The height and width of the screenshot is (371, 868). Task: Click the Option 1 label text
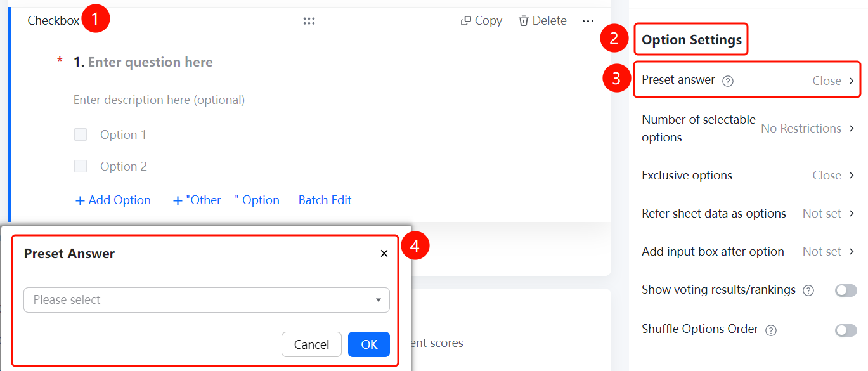[x=123, y=134]
